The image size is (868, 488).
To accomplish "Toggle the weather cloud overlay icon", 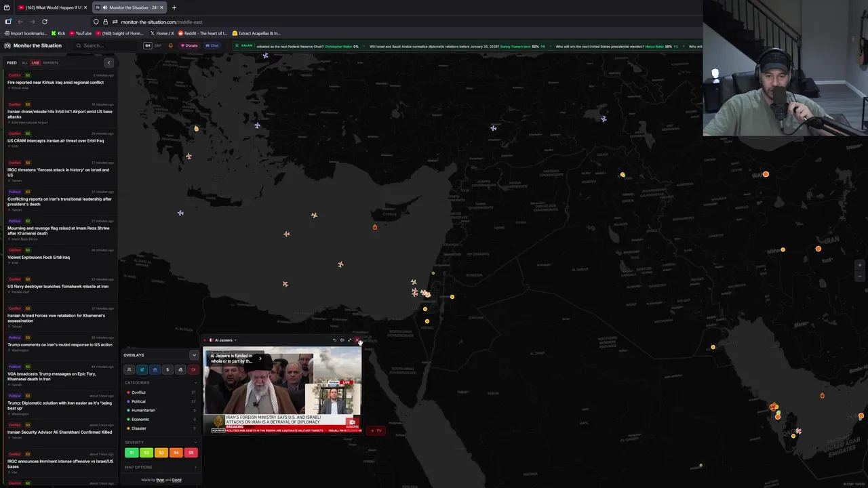I will [x=180, y=369].
